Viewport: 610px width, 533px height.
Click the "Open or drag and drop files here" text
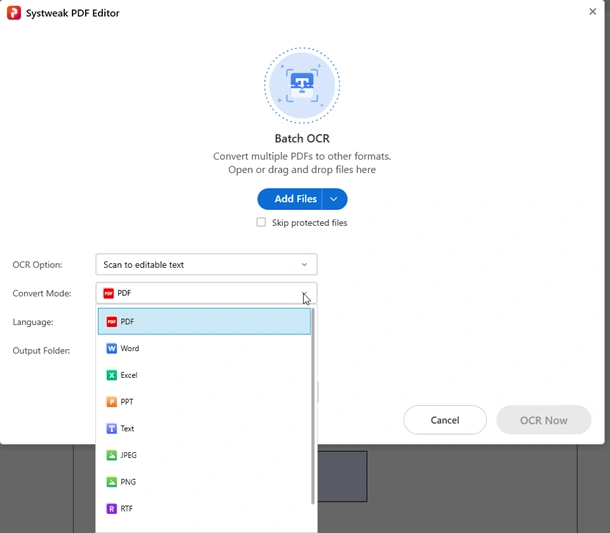tap(302, 170)
